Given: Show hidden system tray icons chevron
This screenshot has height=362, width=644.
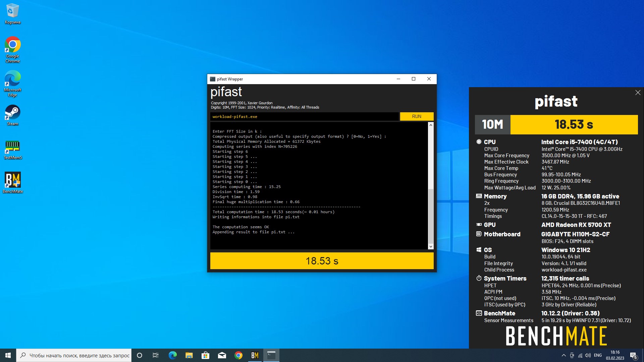Looking at the screenshot, I should pos(563,355).
